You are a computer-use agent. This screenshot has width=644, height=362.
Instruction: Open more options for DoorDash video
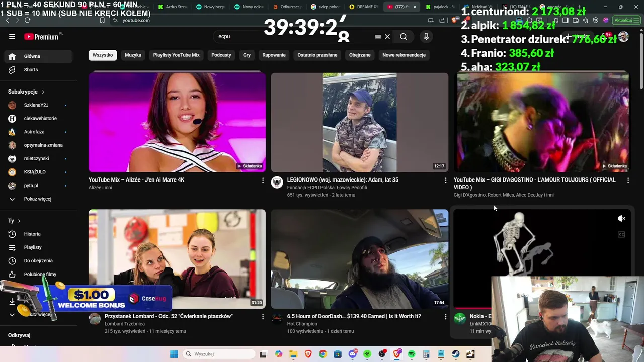445,317
